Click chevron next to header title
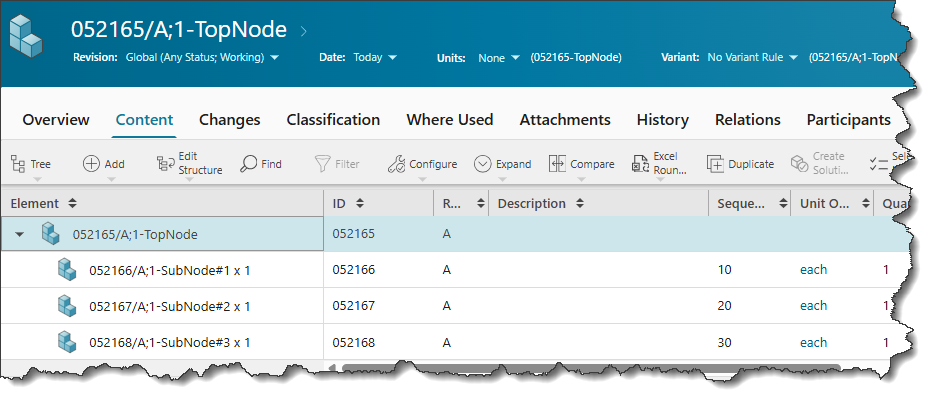 point(304,30)
